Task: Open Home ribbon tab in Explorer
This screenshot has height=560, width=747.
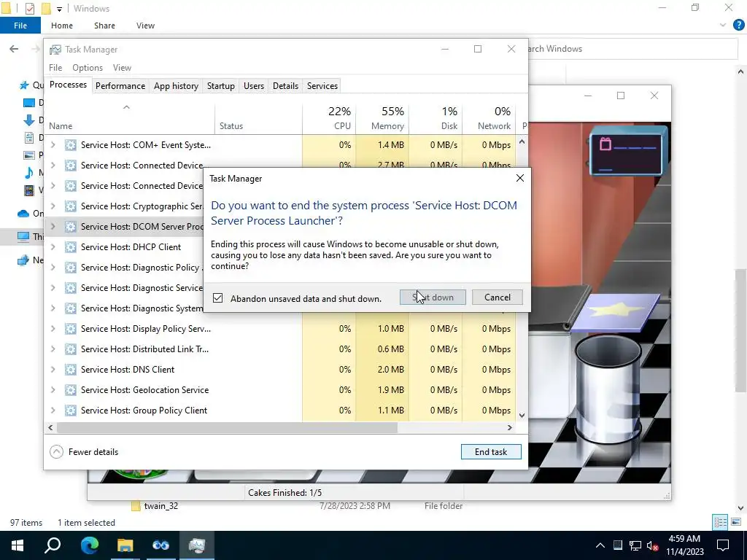Action: pyautogui.click(x=62, y=26)
